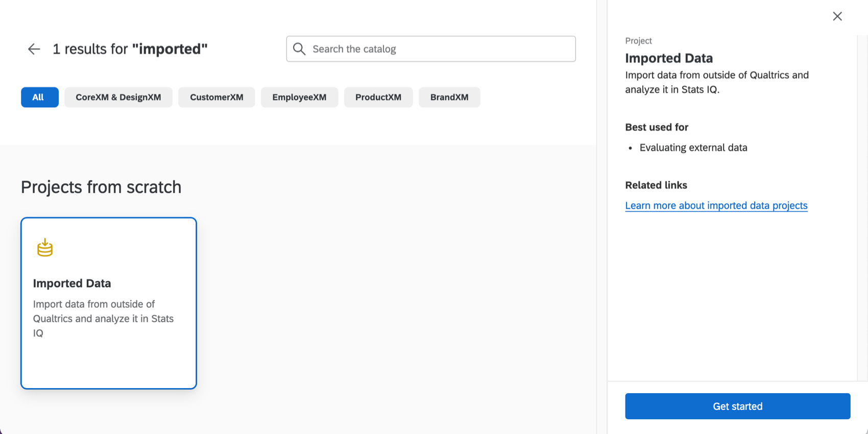
Task: Filter by CustomerXM category
Action: [216, 97]
